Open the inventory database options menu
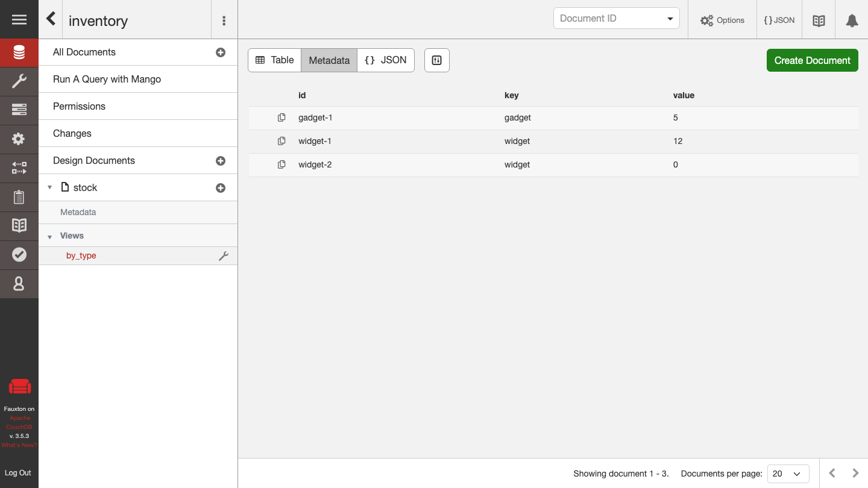The image size is (868, 488). click(224, 20)
